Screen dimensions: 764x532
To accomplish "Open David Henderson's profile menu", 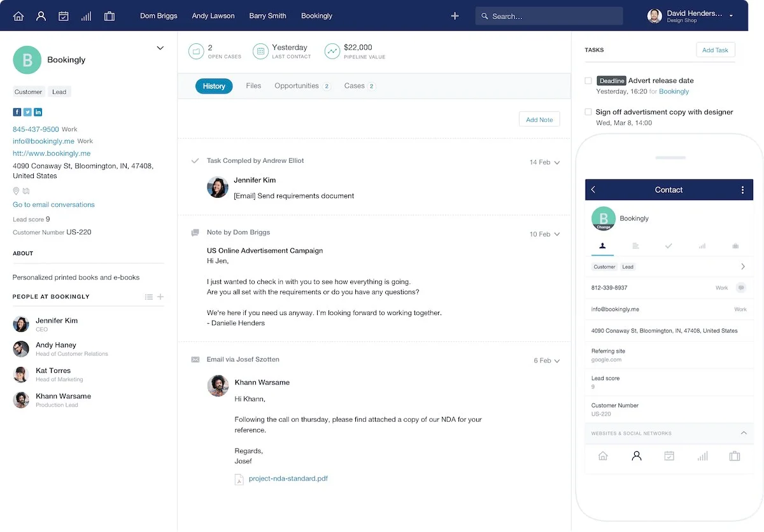I will pyautogui.click(x=731, y=16).
